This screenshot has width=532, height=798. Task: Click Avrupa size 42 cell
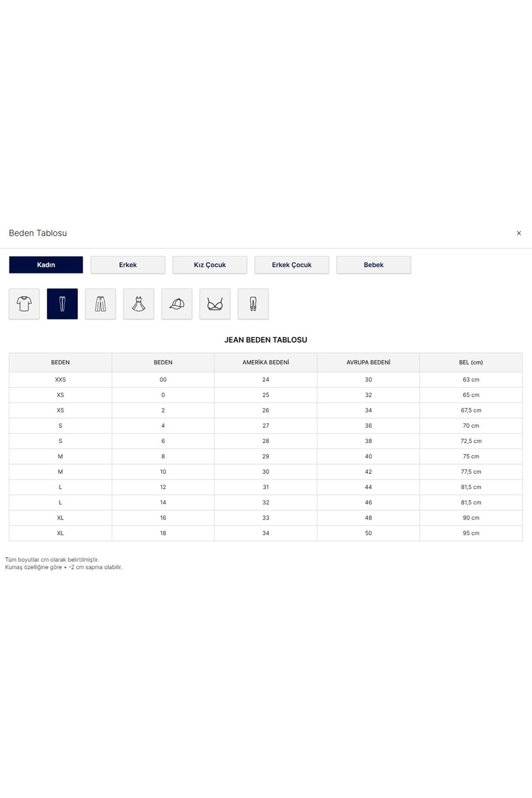pyautogui.click(x=368, y=472)
